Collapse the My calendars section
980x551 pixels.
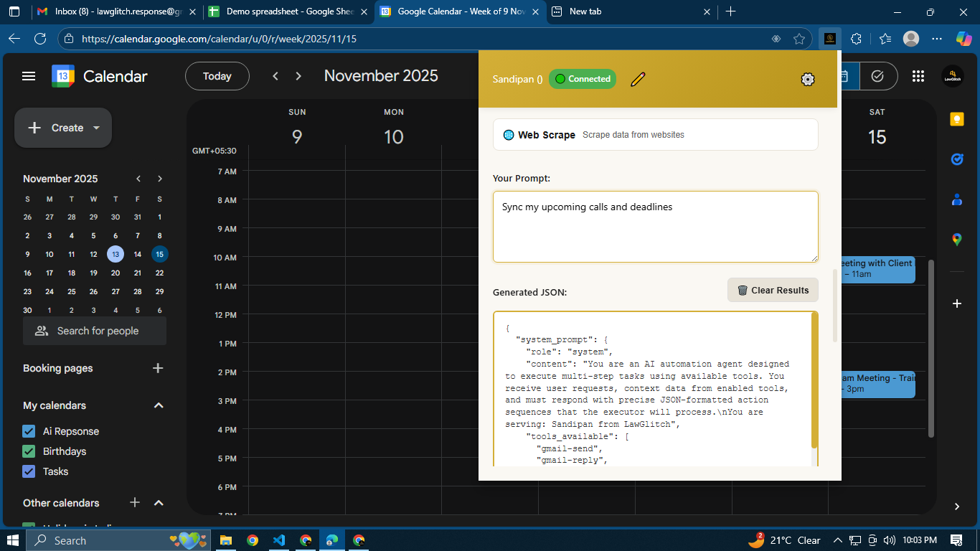159,405
